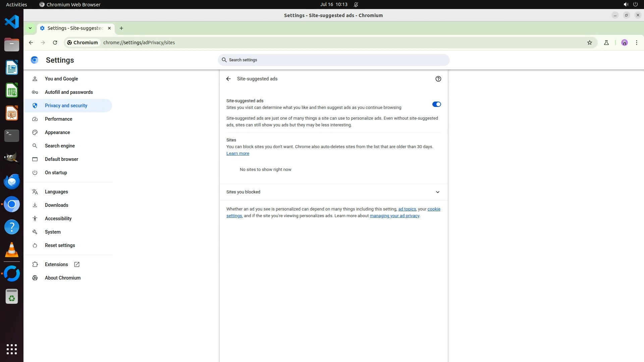
Task: Click the Search settings field
Action: (333, 60)
